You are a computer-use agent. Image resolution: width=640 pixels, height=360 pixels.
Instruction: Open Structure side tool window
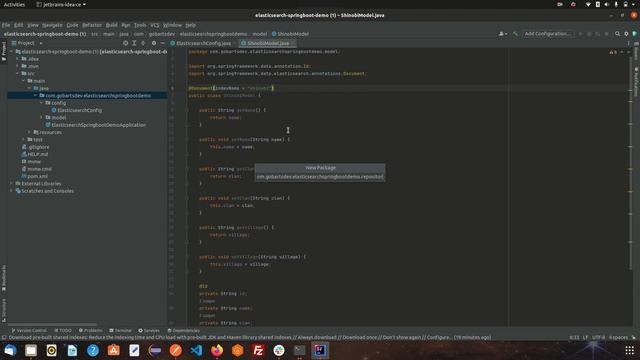point(4,310)
